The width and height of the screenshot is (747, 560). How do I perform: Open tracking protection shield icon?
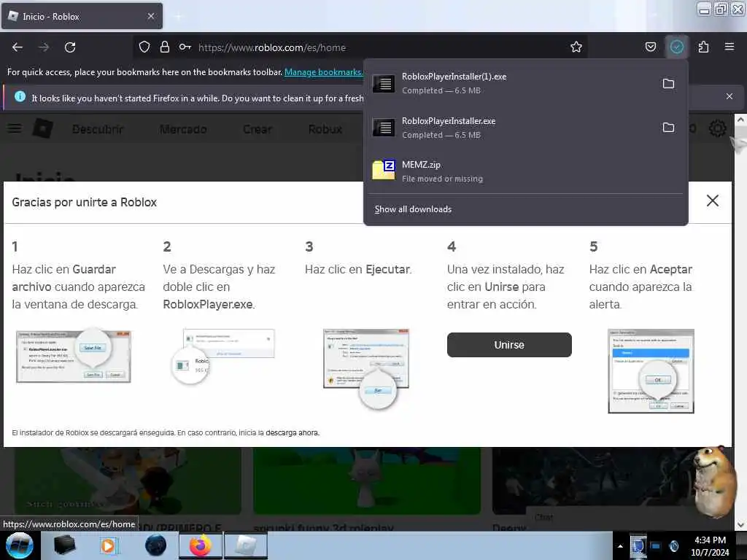pos(144,47)
